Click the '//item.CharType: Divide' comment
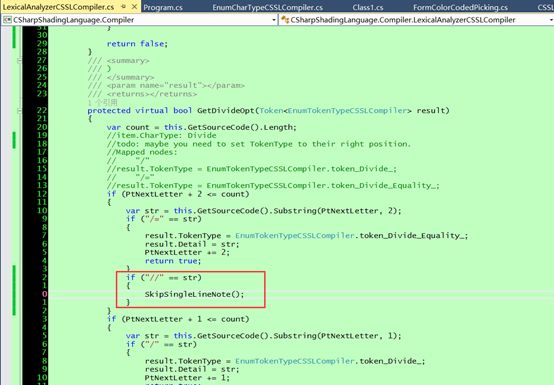 pos(161,136)
